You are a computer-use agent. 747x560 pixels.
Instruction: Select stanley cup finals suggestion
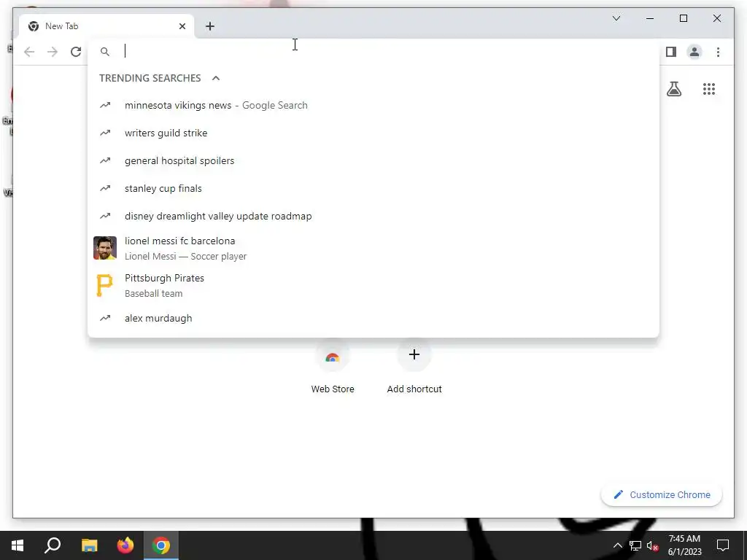[x=373, y=188]
